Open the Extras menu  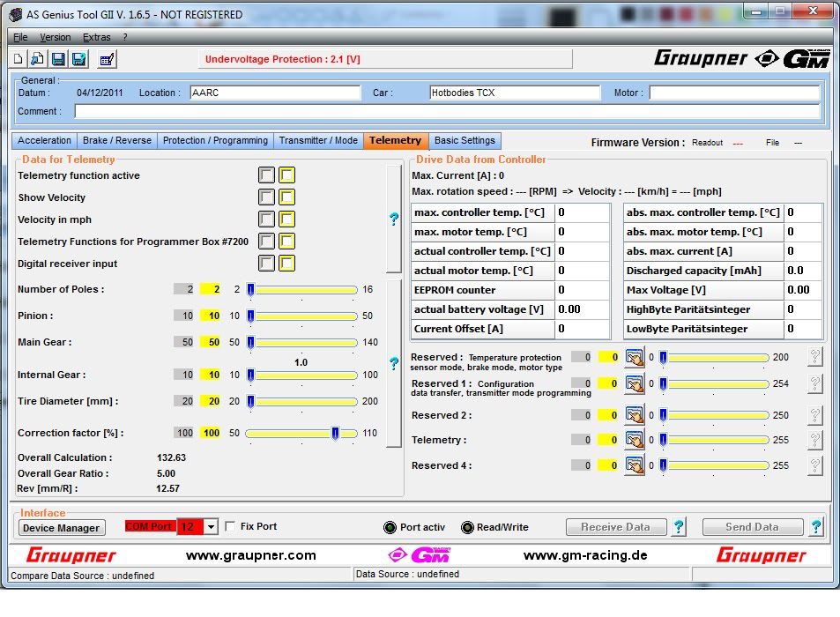[x=96, y=37]
